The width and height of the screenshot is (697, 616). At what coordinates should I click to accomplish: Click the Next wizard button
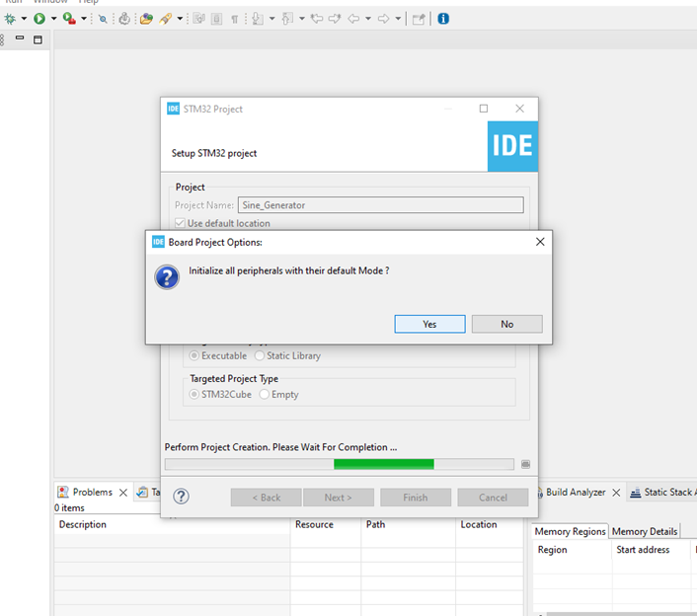tap(339, 498)
